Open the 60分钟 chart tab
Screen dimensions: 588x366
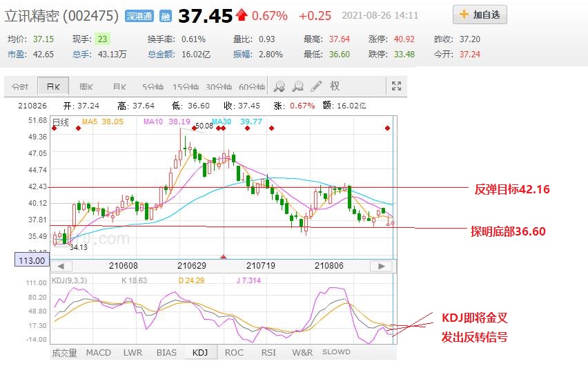pos(252,87)
